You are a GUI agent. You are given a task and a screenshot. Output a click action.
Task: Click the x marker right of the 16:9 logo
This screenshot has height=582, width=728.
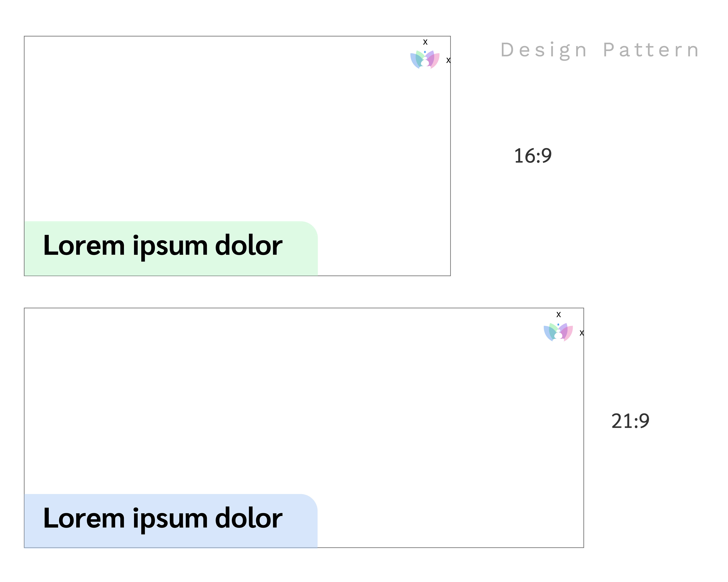(448, 60)
